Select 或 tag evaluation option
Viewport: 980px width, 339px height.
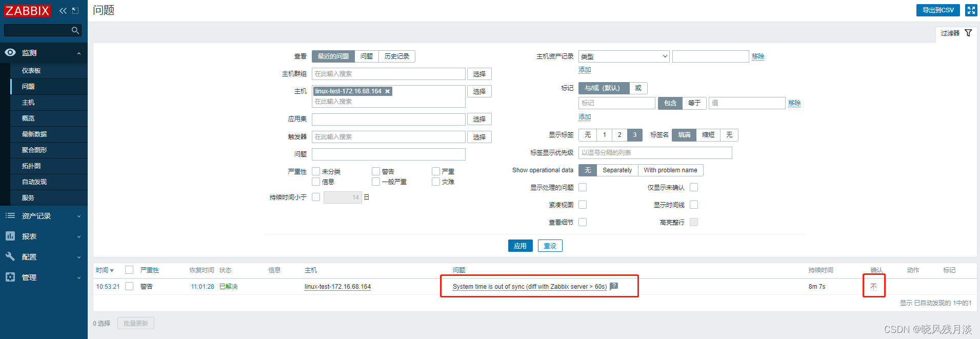[x=638, y=88]
